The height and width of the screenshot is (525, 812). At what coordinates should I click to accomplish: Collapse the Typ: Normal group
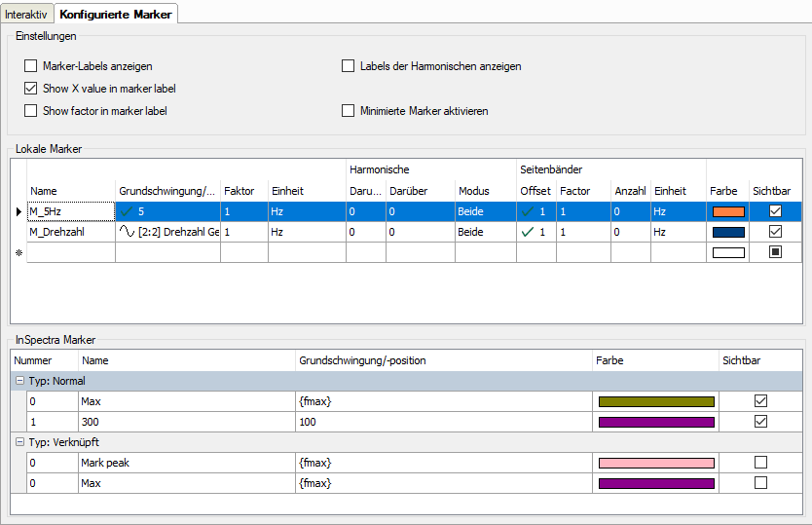(18, 380)
